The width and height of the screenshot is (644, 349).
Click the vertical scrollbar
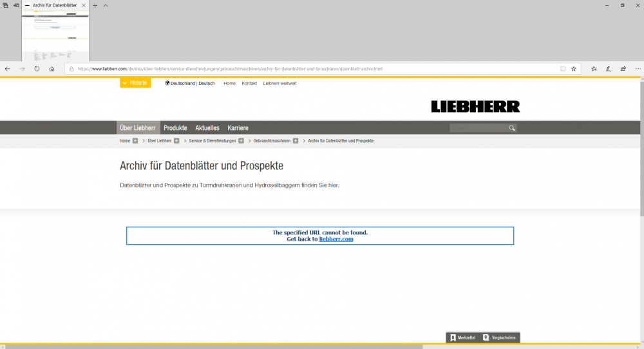(x=641, y=148)
